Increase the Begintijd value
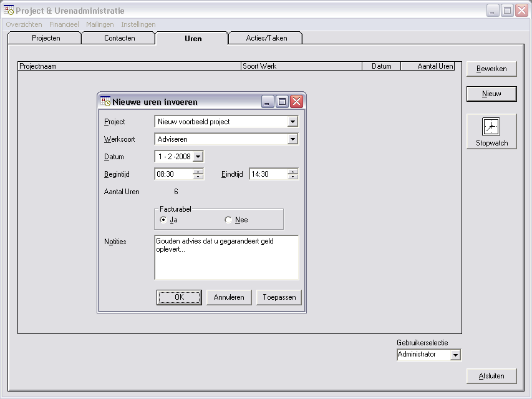532x399 pixels. coord(198,172)
